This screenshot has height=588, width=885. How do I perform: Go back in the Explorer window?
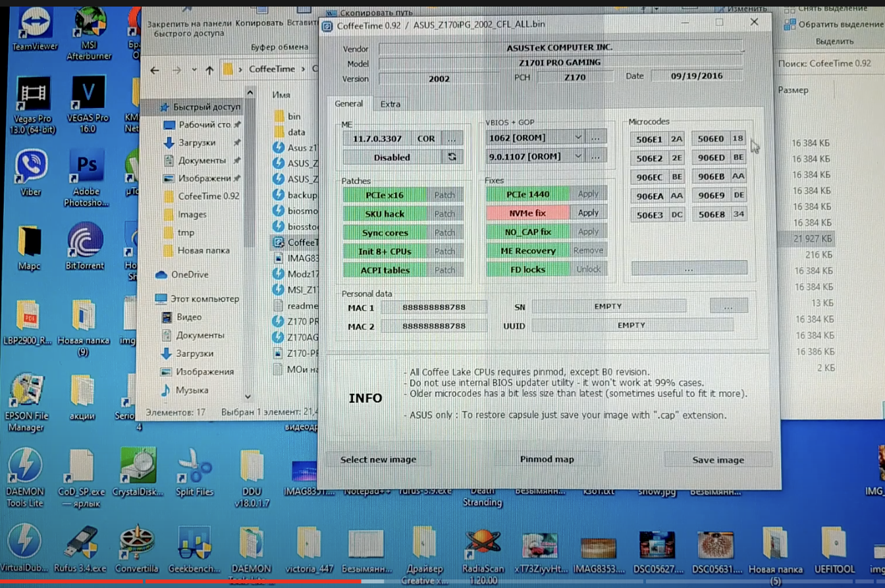tap(155, 70)
